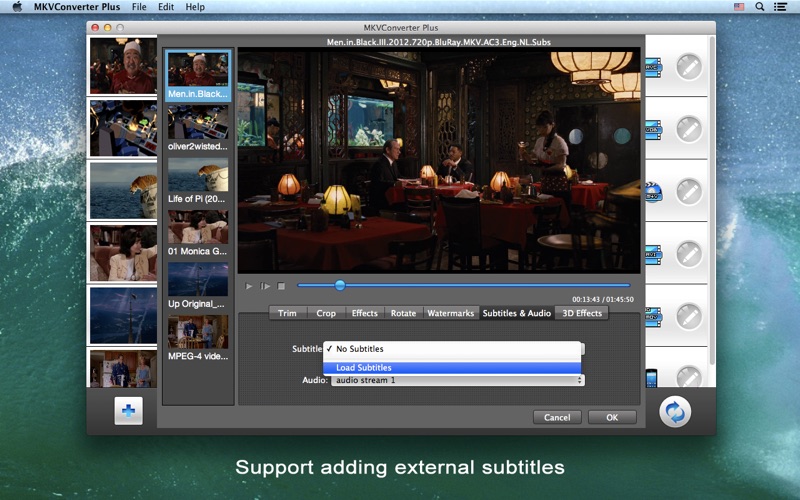Confirm with the OK button
The width and height of the screenshot is (800, 500).
click(x=612, y=417)
